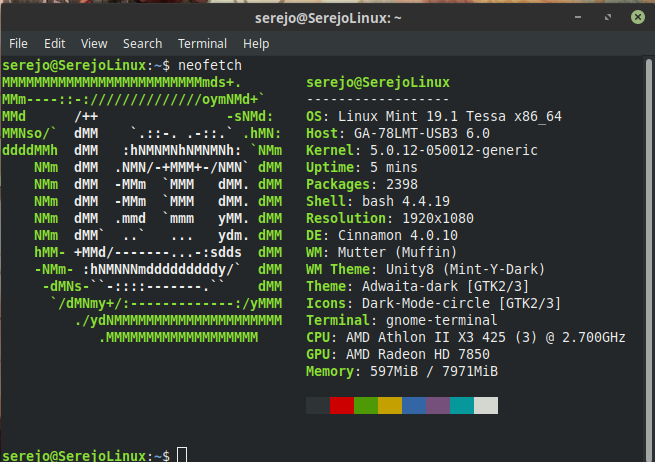Click the typed neofetch command
Image resolution: width=655 pixels, height=462 pixels.
tap(210, 65)
